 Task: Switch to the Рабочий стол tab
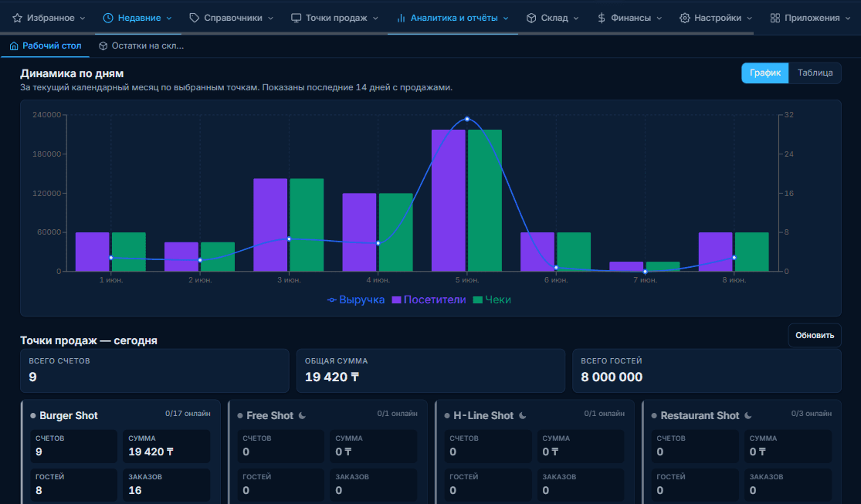tap(46, 46)
